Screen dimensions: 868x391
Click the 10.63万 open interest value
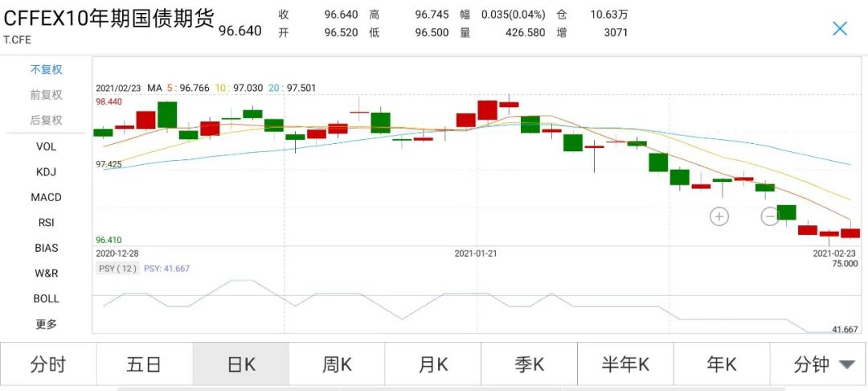[609, 14]
